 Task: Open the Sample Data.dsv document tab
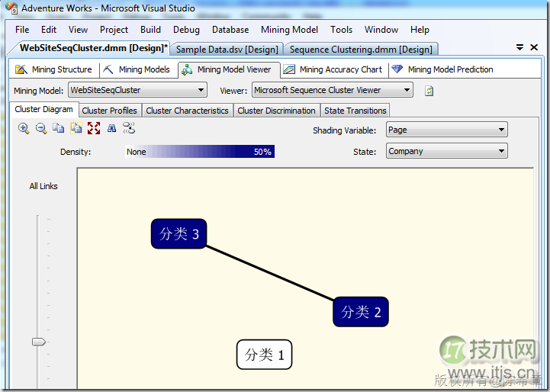coord(227,50)
